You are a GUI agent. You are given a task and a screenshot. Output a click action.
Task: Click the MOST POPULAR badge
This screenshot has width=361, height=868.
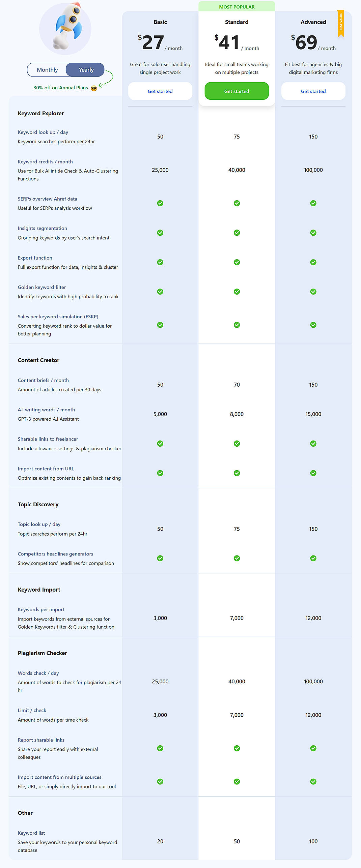click(x=237, y=6)
